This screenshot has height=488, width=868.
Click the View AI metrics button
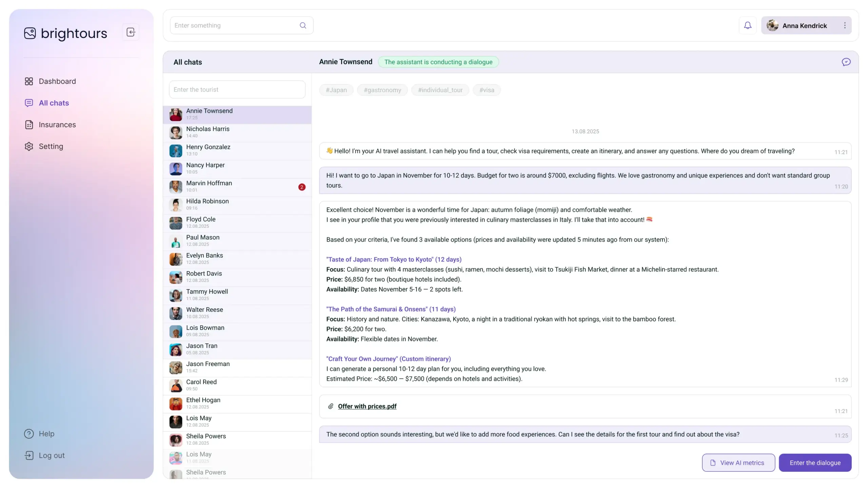tap(738, 463)
